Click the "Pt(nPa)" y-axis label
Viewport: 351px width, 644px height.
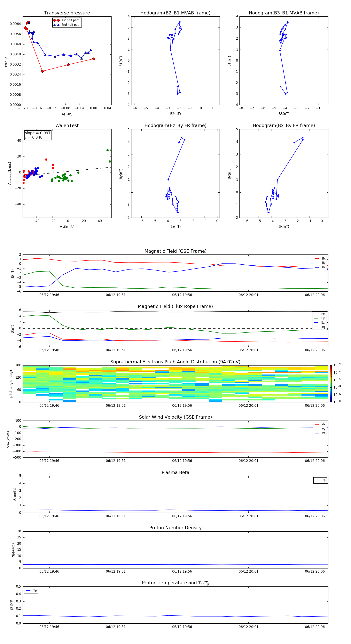click(6, 61)
